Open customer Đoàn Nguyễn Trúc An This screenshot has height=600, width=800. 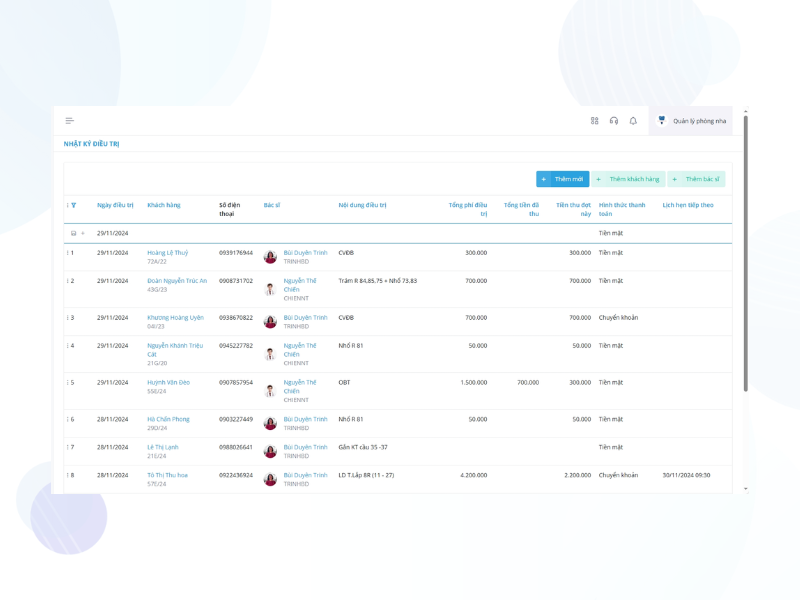tap(177, 281)
